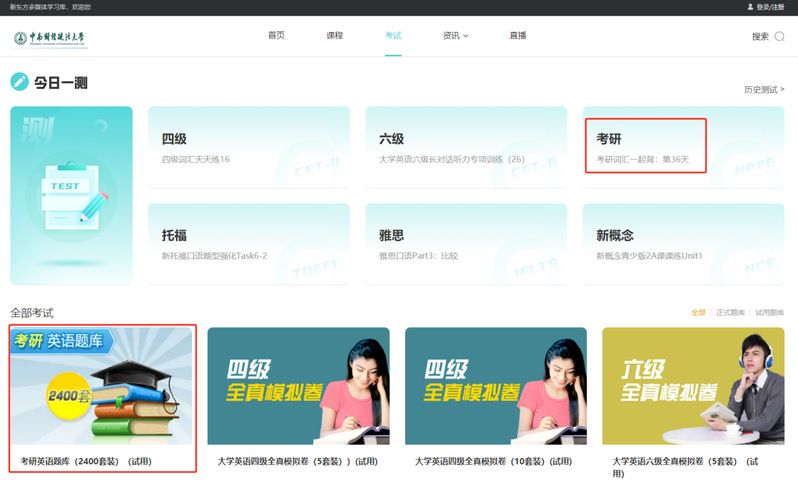Open the 托福 speaking test card

coord(248,244)
